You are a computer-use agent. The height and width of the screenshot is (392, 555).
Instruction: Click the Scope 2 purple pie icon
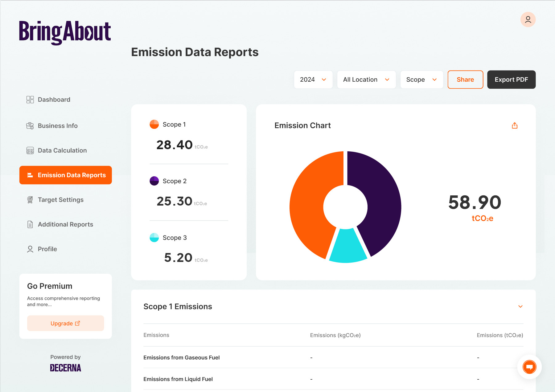coord(154,181)
